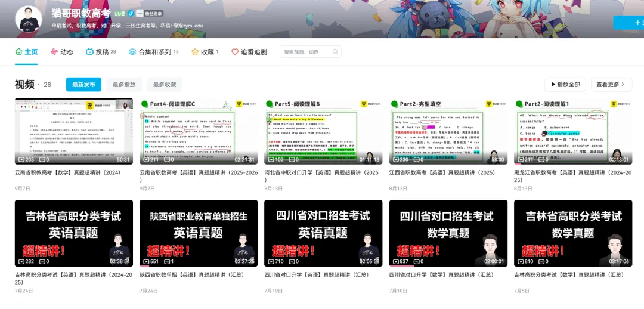
Task: Open the 03:17:06 吉林省高职分类考试 数学真题 thumbnail
Action: point(573,233)
